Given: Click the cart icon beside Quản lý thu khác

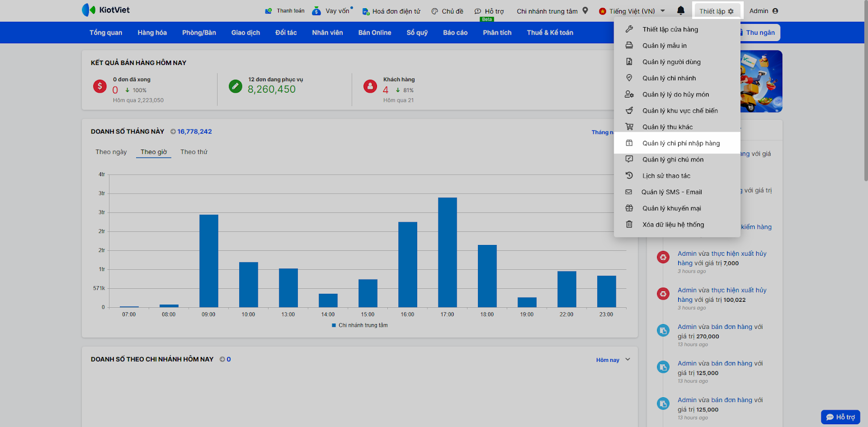Looking at the screenshot, I should click(x=629, y=127).
